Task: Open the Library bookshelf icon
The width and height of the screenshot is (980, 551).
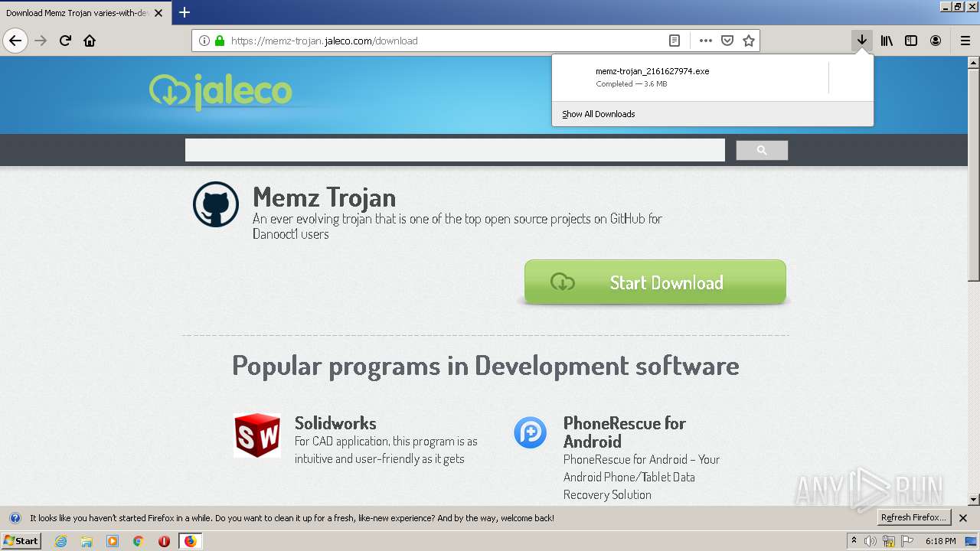Action: (887, 41)
